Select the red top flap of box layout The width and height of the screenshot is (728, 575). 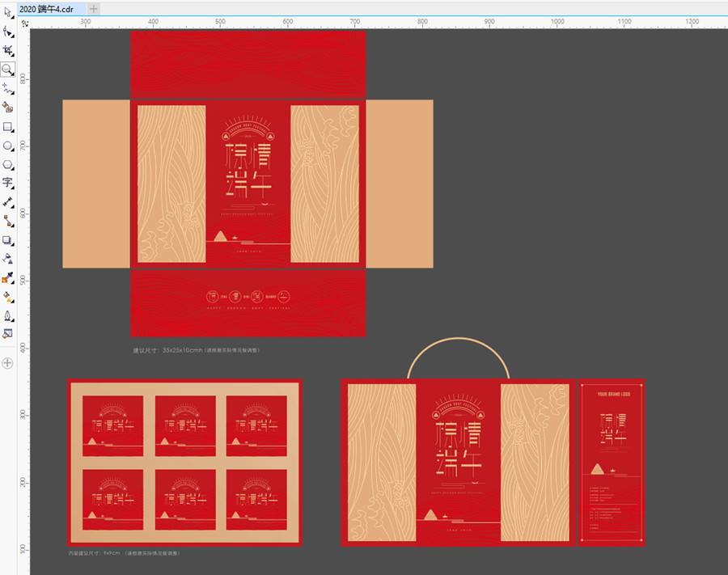pos(248,65)
